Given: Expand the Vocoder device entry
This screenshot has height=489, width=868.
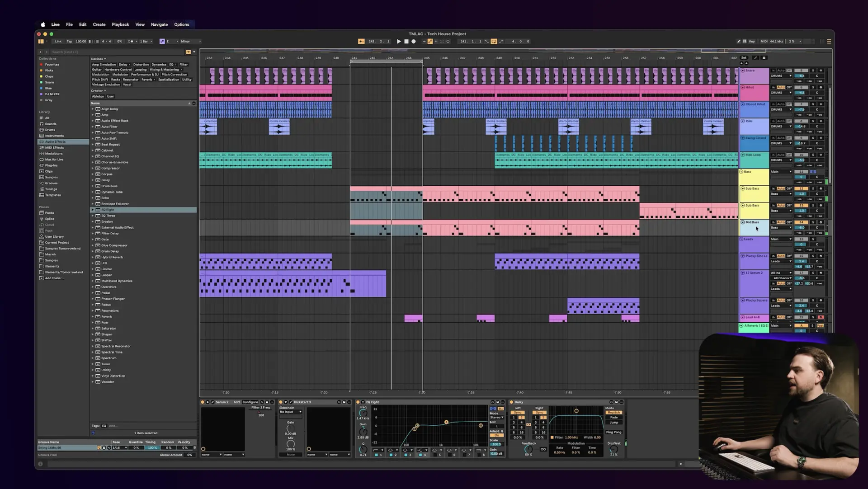Looking at the screenshot, I should (93, 382).
